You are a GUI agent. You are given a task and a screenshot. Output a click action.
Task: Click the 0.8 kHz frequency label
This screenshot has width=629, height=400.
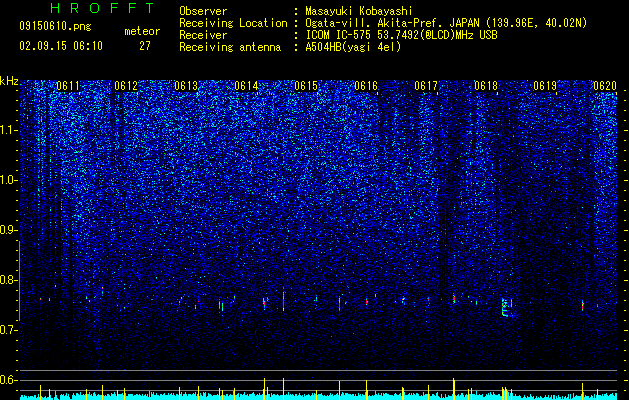7,280
